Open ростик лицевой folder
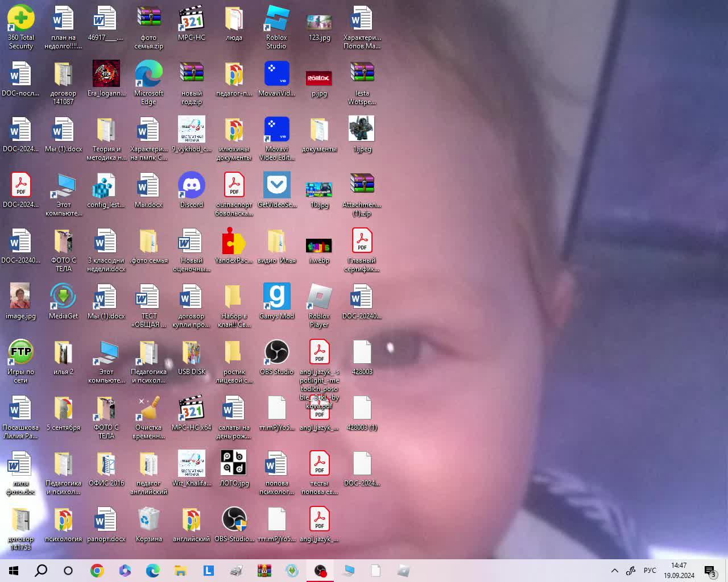 pyautogui.click(x=234, y=361)
